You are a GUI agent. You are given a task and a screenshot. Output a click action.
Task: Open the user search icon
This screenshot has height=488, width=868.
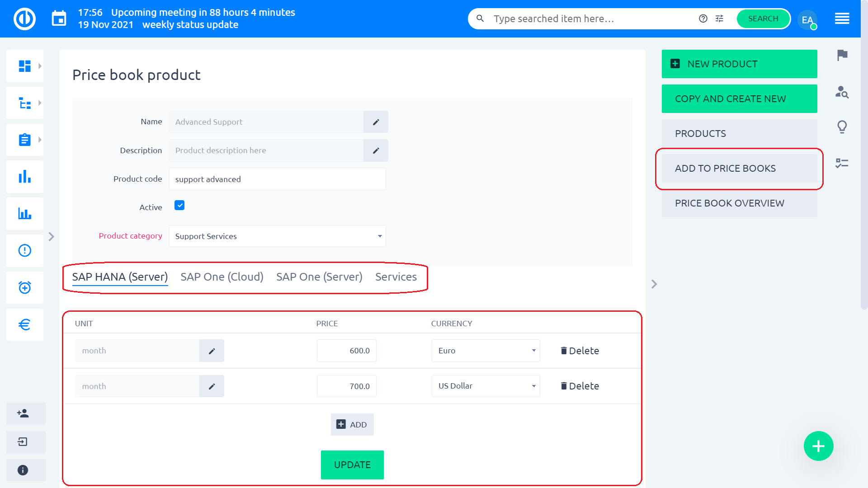click(842, 92)
